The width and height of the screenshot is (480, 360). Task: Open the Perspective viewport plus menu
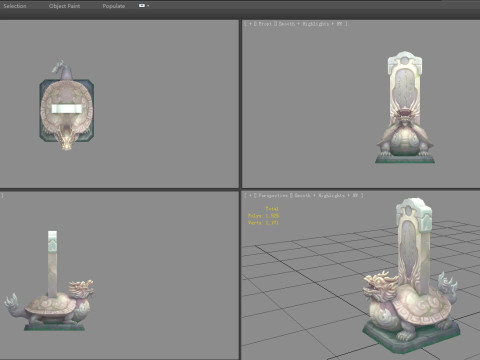pos(250,196)
